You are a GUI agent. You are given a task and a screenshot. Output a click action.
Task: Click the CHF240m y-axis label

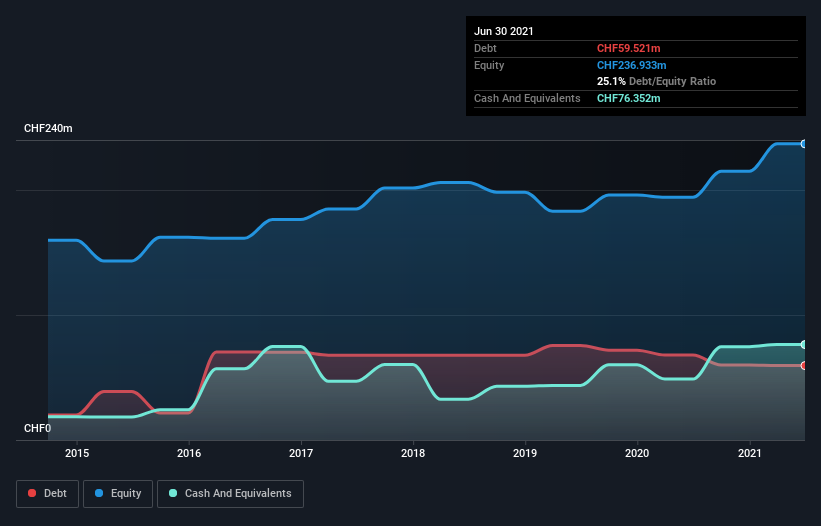(48, 128)
